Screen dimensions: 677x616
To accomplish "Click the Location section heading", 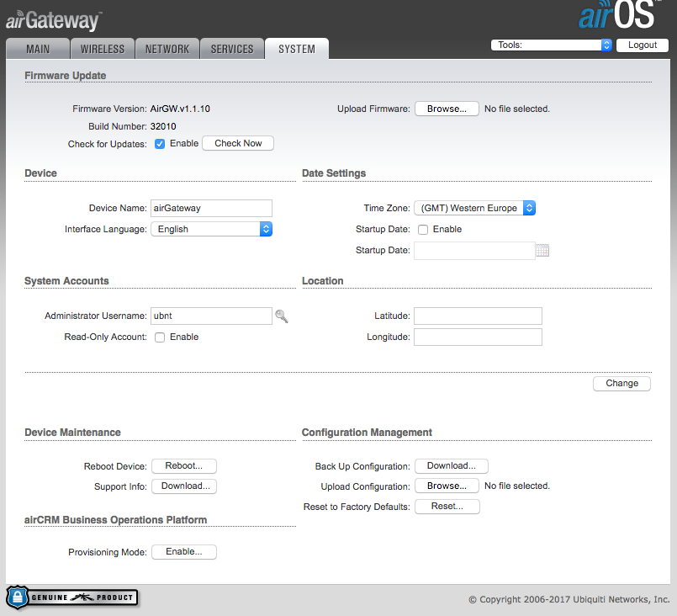I will pyautogui.click(x=323, y=281).
